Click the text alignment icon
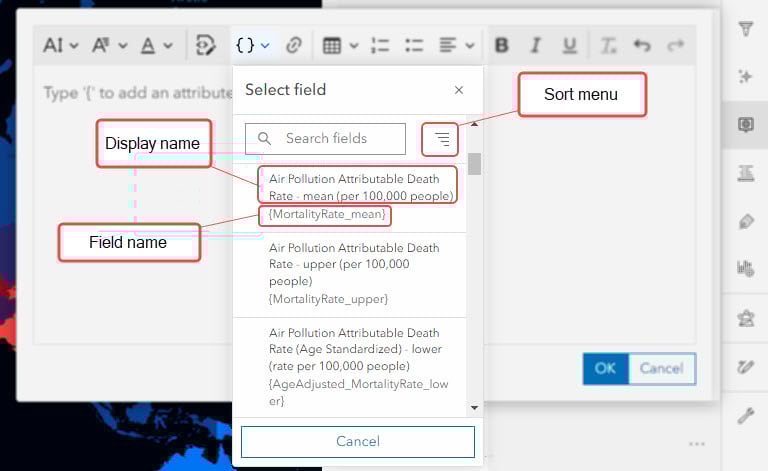 click(x=448, y=46)
